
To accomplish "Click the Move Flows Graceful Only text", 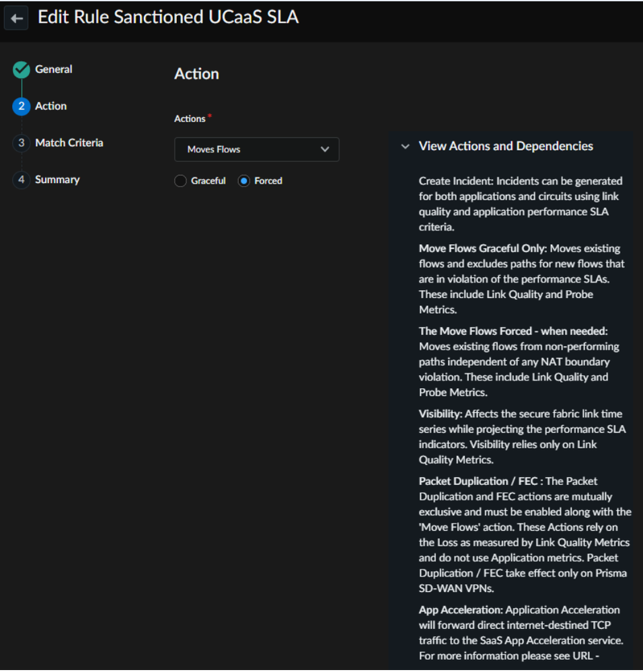I will click(x=521, y=279).
